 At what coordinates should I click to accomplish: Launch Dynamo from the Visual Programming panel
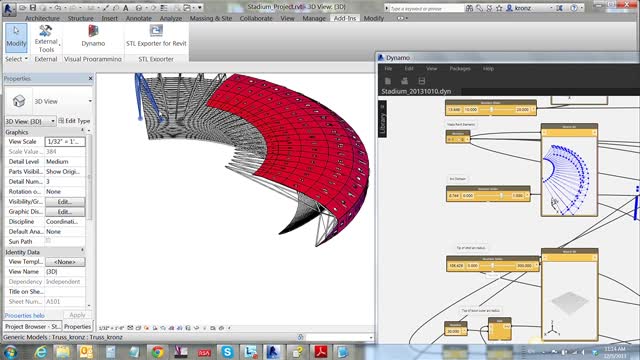(x=93, y=36)
